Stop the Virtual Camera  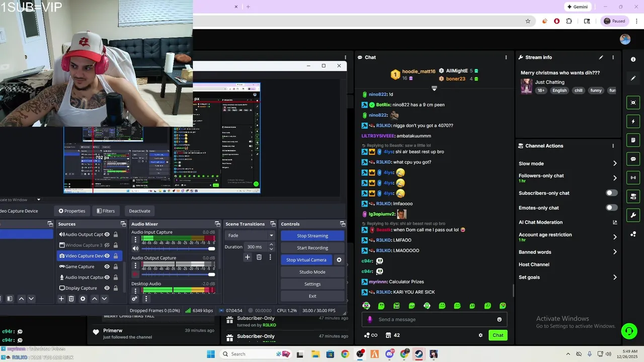click(x=306, y=260)
